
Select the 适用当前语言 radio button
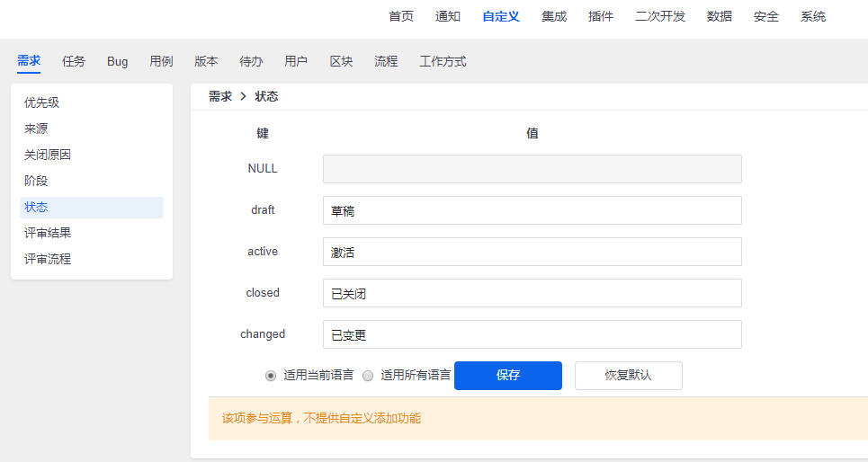tap(271, 376)
